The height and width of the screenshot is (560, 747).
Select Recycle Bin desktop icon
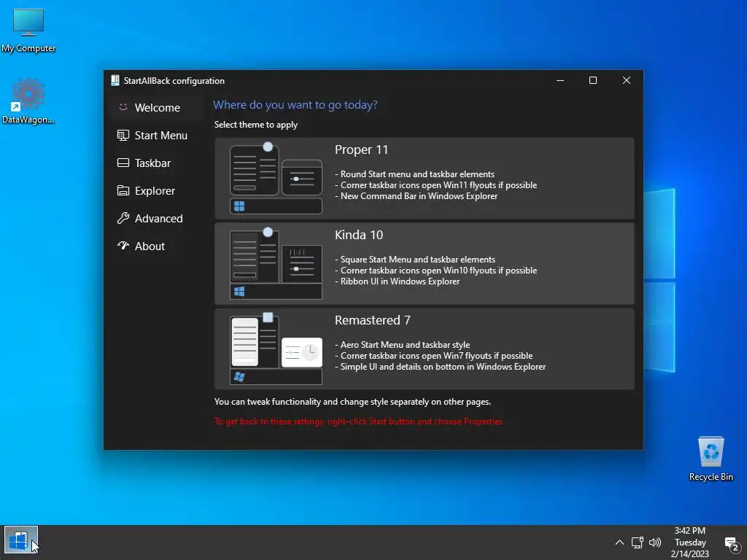pyautogui.click(x=711, y=459)
